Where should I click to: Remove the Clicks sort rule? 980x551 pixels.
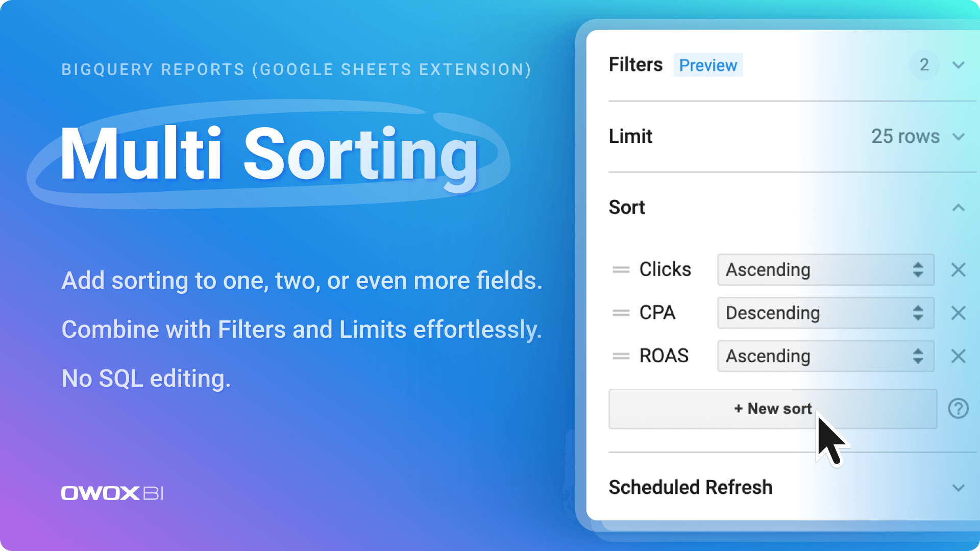958,270
